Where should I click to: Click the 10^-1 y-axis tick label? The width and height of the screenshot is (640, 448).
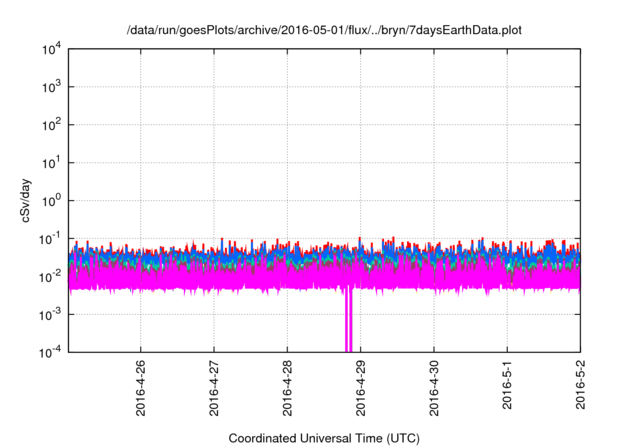pyautogui.click(x=50, y=238)
